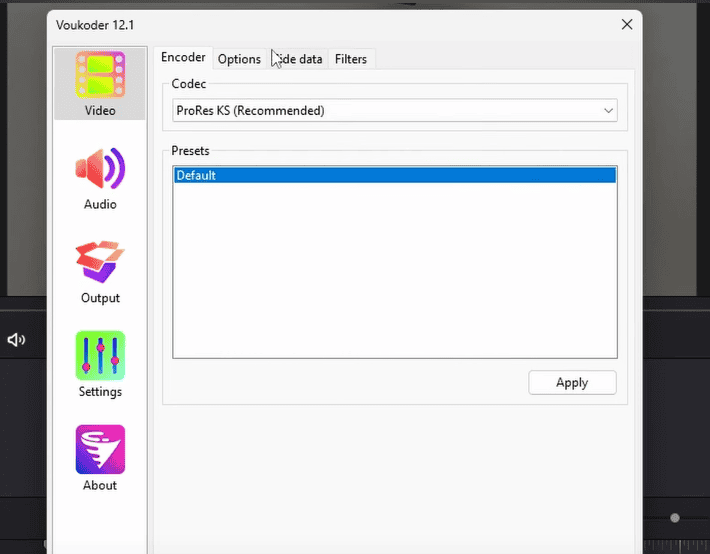Image resolution: width=710 pixels, height=554 pixels.
Task: Switch to the Side data tab
Action: pyautogui.click(x=297, y=59)
